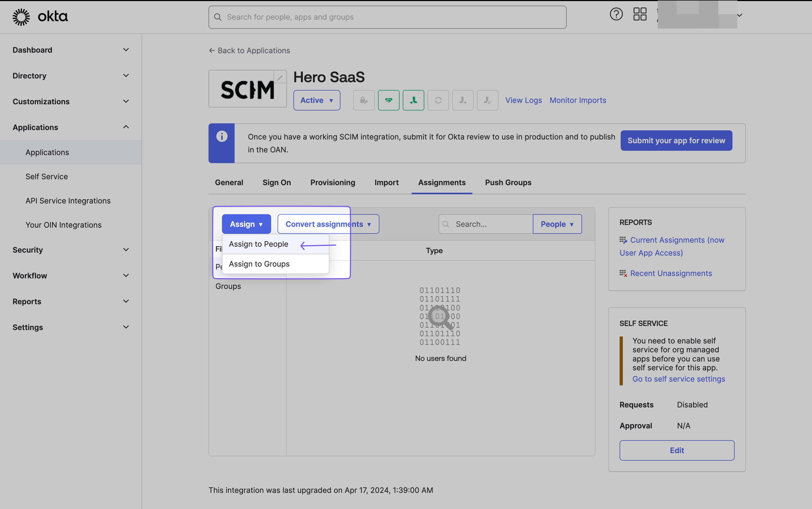Click the sync arrows status icon

(x=438, y=100)
